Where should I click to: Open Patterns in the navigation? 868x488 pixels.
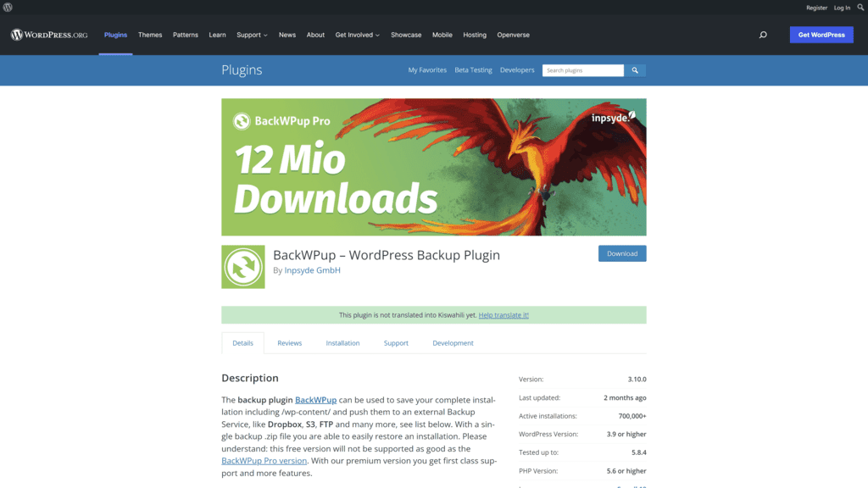point(186,35)
